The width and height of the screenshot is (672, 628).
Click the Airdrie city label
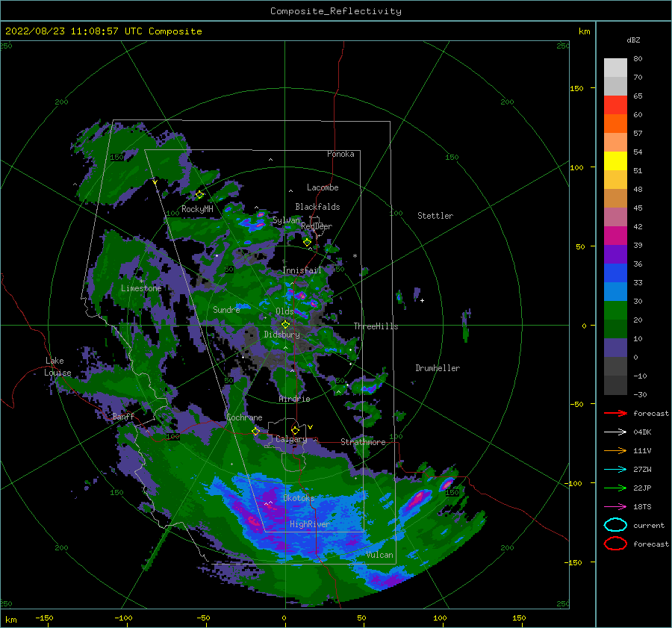pyautogui.click(x=294, y=399)
